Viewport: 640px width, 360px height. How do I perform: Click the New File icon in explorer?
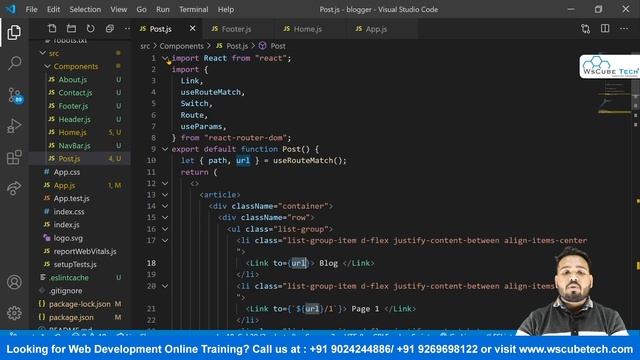click(x=52, y=29)
